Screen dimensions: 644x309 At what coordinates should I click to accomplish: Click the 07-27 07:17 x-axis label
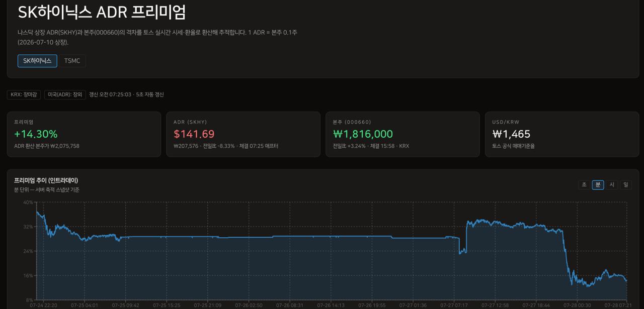point(454,305)
